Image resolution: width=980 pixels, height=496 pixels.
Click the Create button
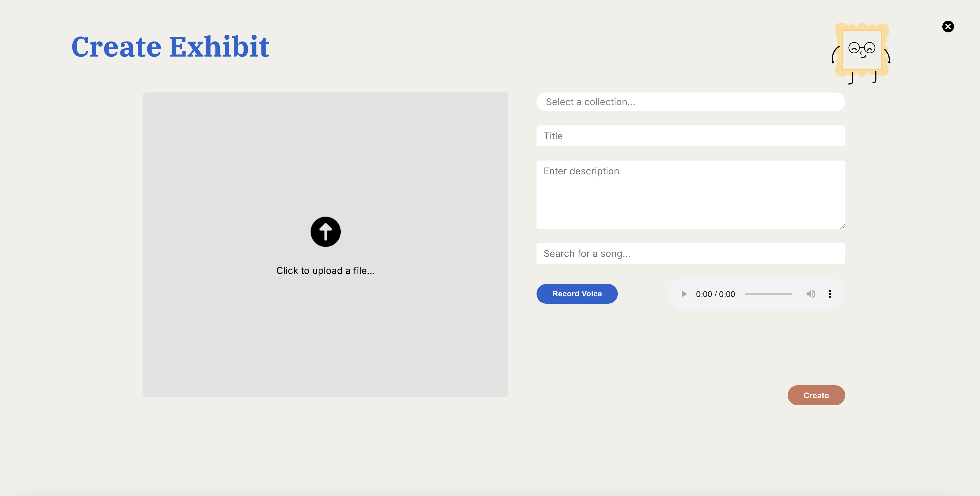point(816,395)
